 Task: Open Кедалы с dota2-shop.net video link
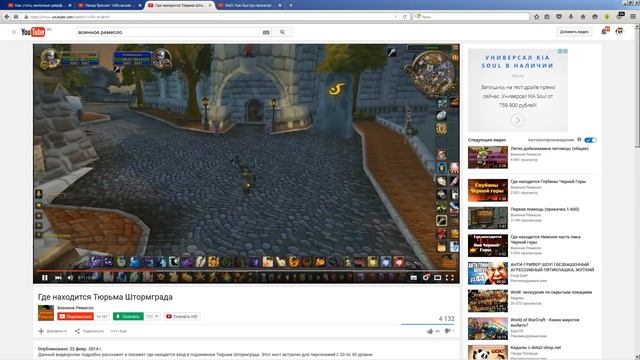pyautogui.click(x=536, y=348)
